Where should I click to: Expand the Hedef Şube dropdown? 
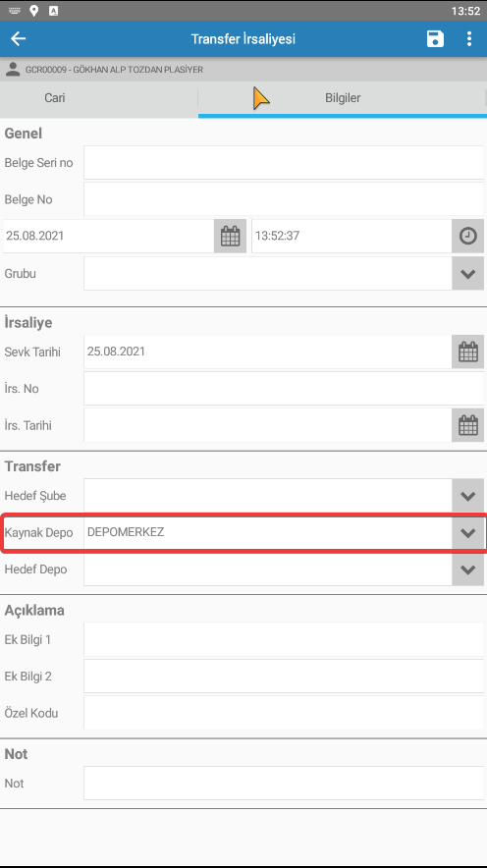point(468,496)
